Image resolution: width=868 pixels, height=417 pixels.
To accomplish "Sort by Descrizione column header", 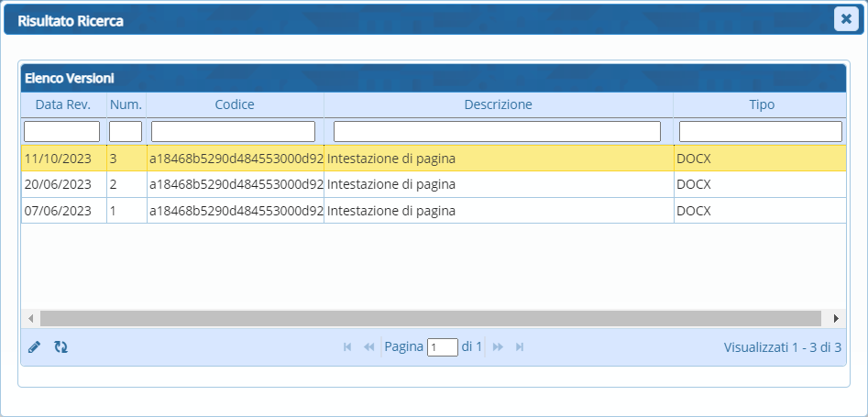I will coord(498,104).
